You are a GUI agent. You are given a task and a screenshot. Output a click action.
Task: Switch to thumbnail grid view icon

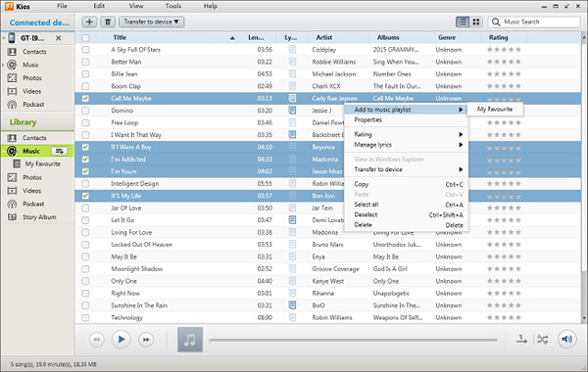click(x=476, y=22)
